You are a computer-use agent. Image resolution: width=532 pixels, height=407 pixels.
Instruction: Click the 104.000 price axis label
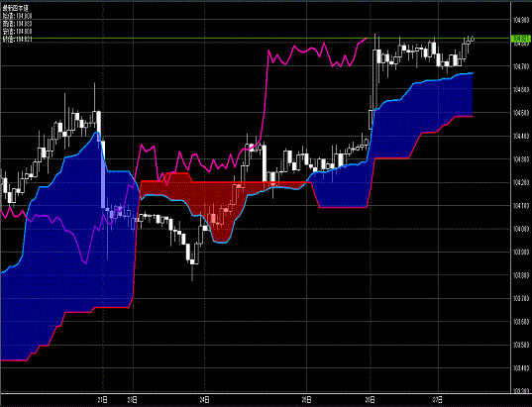(520, 229)
